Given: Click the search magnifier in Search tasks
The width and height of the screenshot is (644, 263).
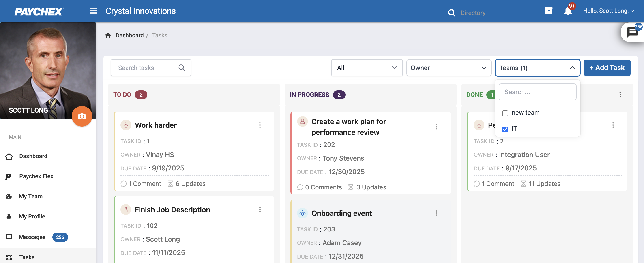Looking at the screenshot, I should click(x=182, y=68).
